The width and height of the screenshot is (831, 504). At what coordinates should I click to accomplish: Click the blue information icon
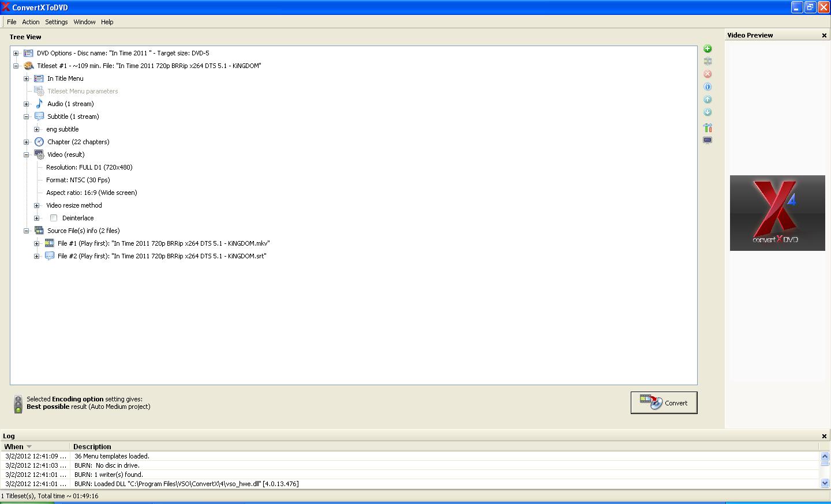tap(708, 86)
